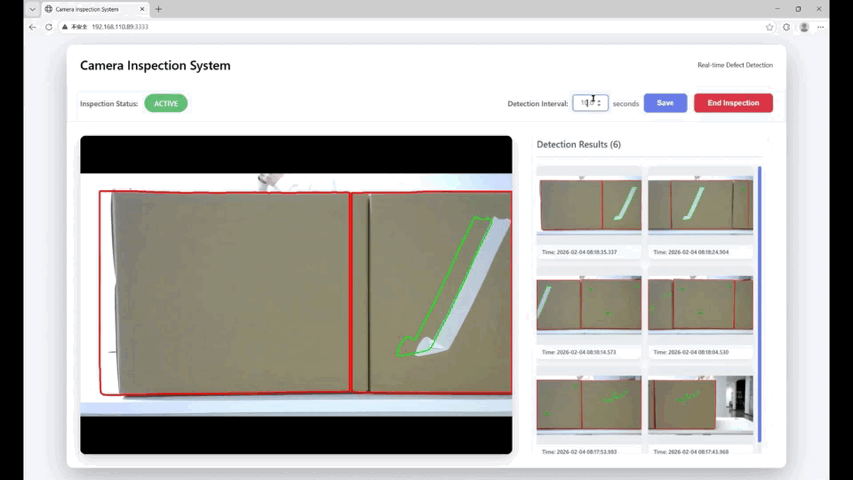The width and height of the screenshot is (853, 480).
Task: Click the Real-time Defect Detection text
Action: click(x=735, y=65)
